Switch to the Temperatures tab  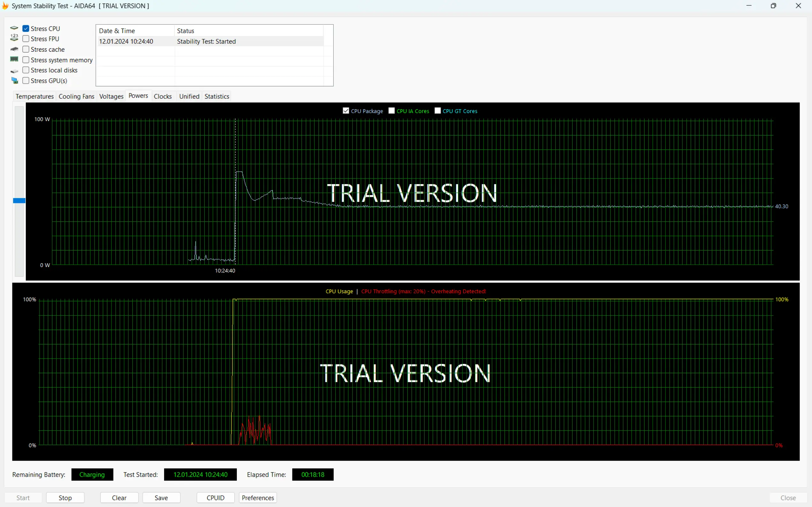(34, 96)
